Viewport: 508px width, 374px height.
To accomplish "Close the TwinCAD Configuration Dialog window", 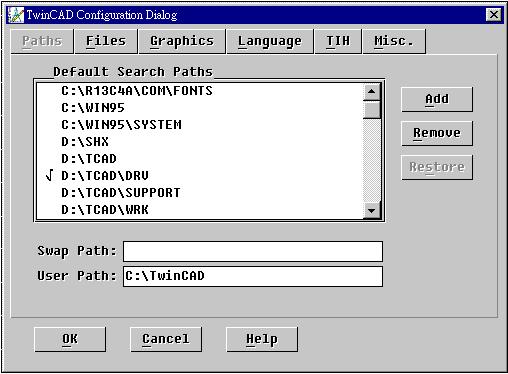I will pyautogui.click(x=494, y=15).
